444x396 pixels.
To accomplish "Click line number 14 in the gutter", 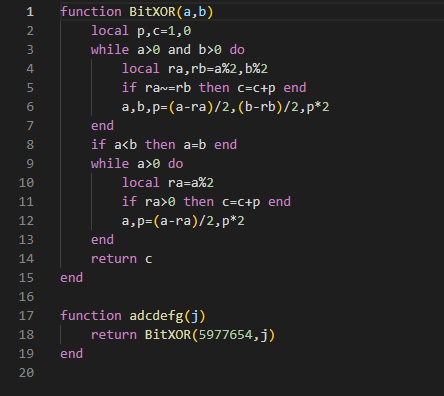I will [26, 259].
